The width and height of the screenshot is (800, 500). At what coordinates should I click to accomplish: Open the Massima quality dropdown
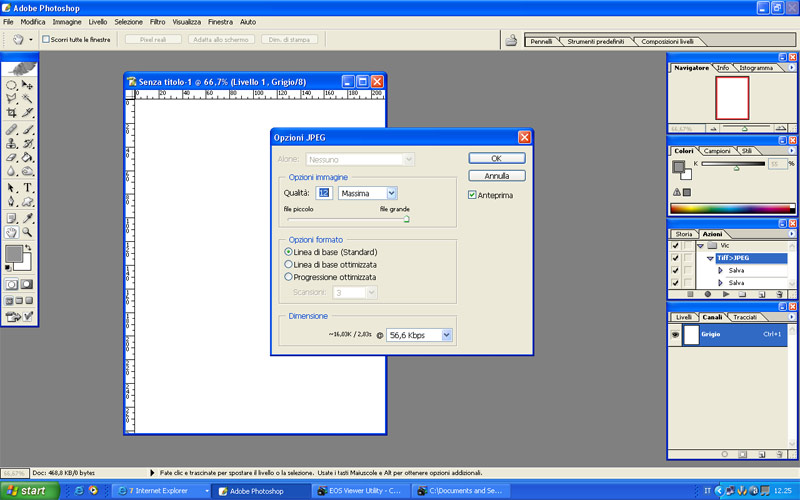coord(392,193)
